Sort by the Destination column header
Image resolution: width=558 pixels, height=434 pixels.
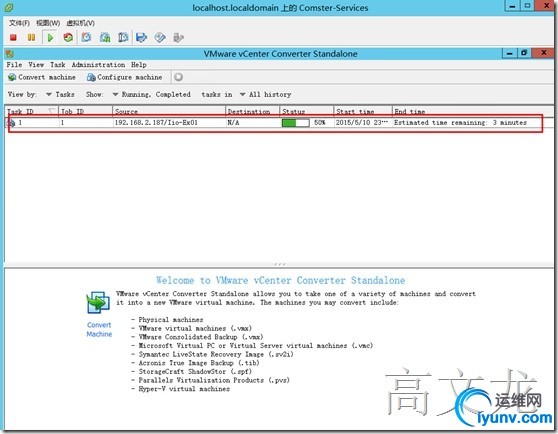(253, 111)
